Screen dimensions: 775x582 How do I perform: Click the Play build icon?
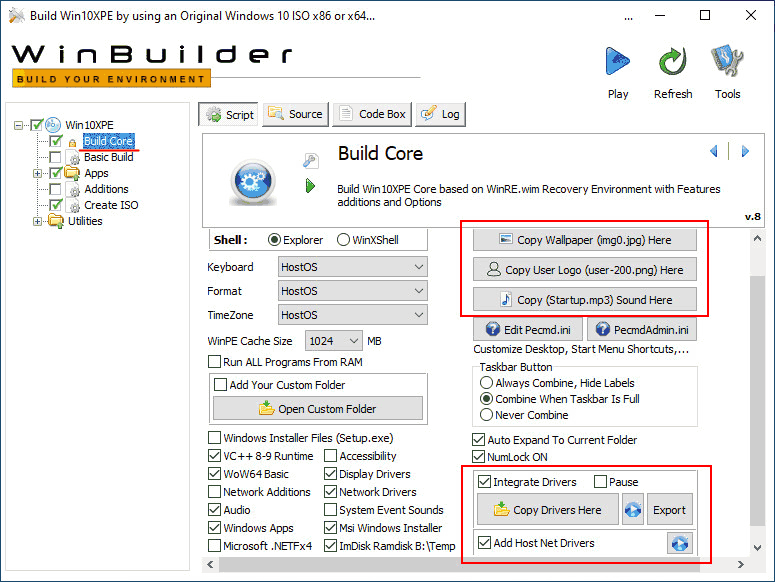(617, 61)
